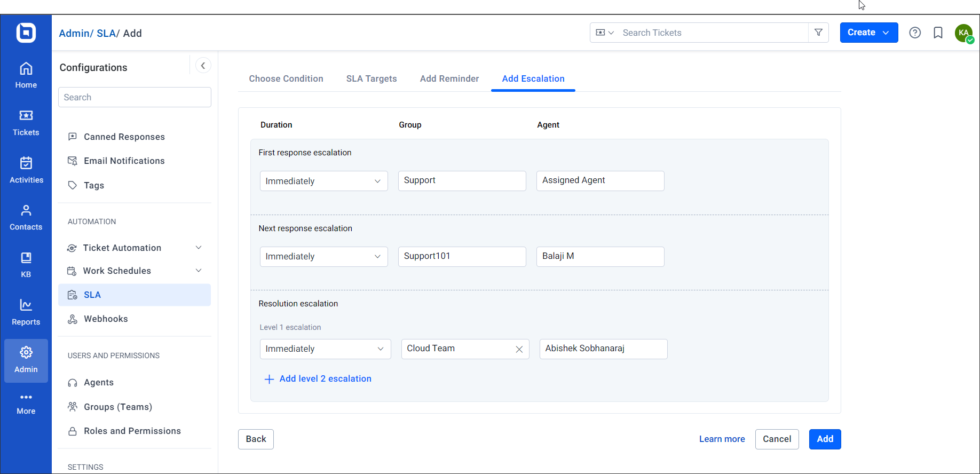980x474 pixels.
Task: Open Email Notifications configuration
Action: coord(124,161)
